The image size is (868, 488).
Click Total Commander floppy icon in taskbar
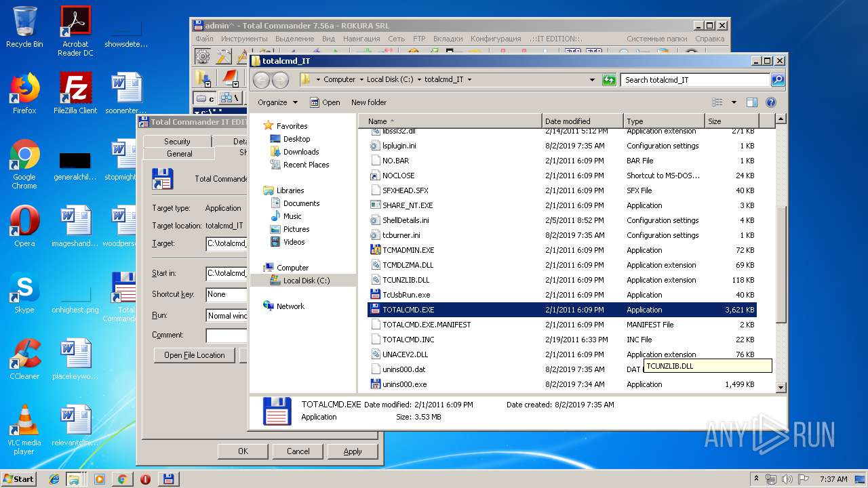168,479
